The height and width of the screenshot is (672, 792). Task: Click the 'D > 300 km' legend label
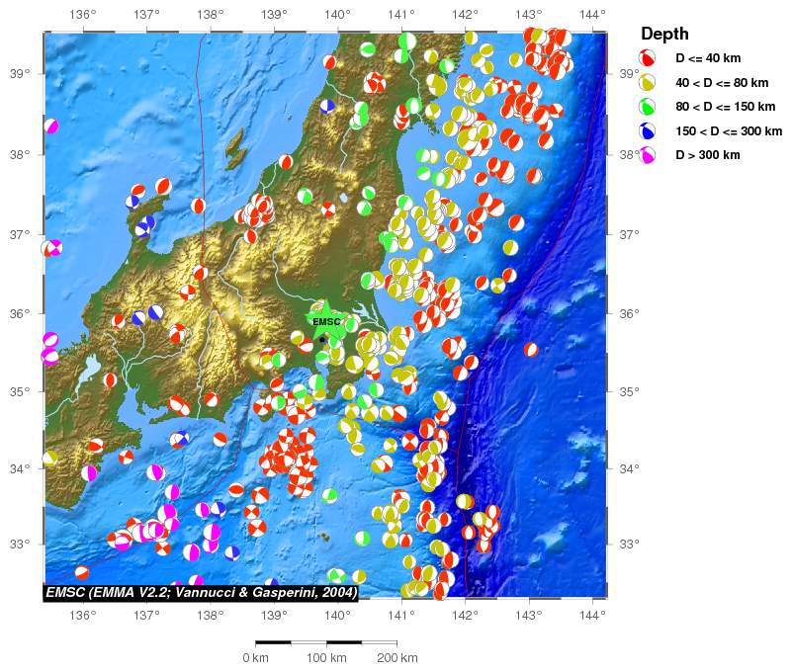click(707, 155)
